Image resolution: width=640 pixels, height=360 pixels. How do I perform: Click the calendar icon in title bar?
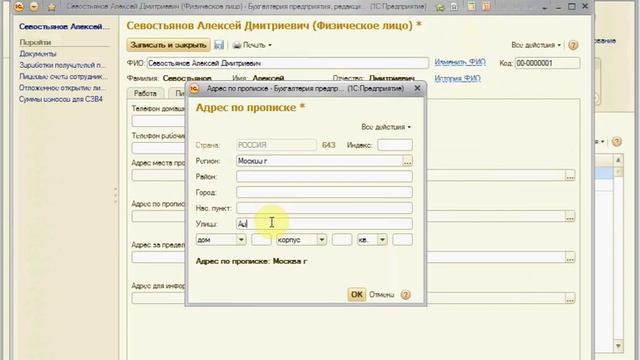click(x=471, y=7)
